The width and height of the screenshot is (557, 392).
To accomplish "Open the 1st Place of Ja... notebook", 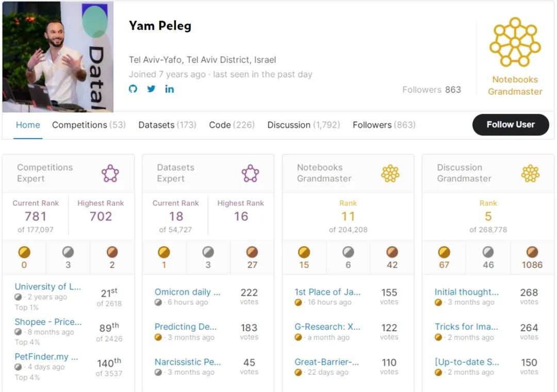I will (x=327, y=292).
